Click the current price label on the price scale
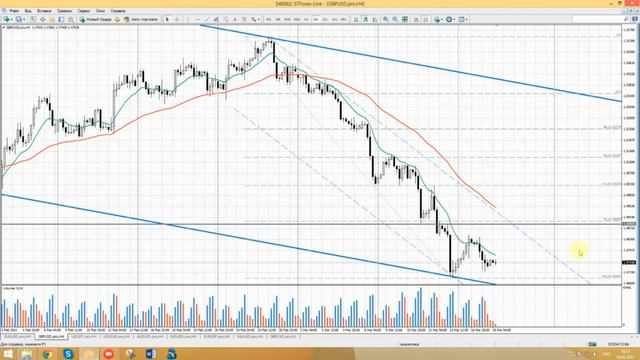The width and height of the screenshot is (640, 360). coord(629,262)
